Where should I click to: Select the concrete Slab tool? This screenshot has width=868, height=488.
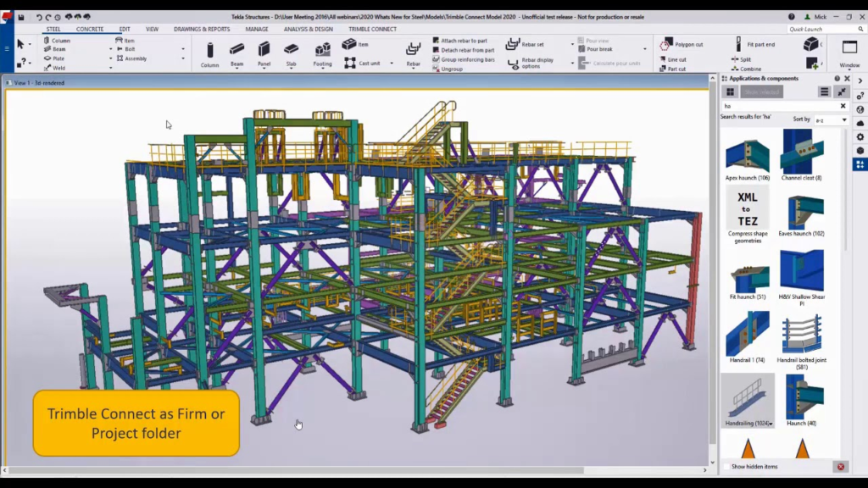tap(292, 55)
